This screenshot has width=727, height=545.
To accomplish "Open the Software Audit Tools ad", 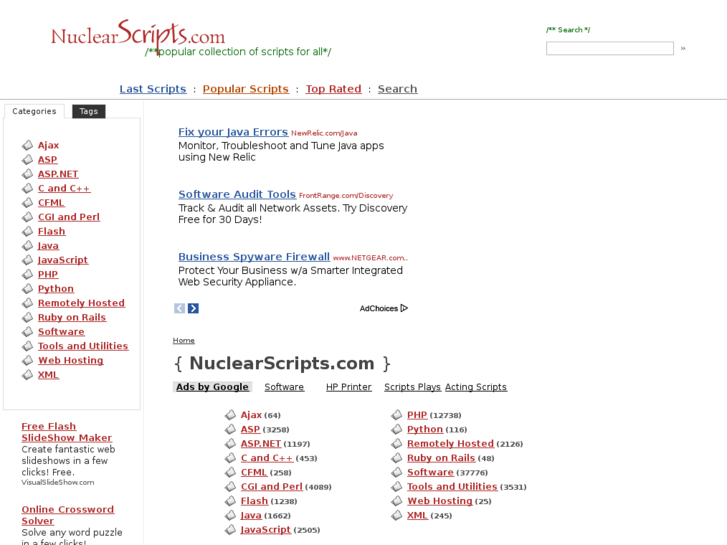I will (x=237, y=194).
